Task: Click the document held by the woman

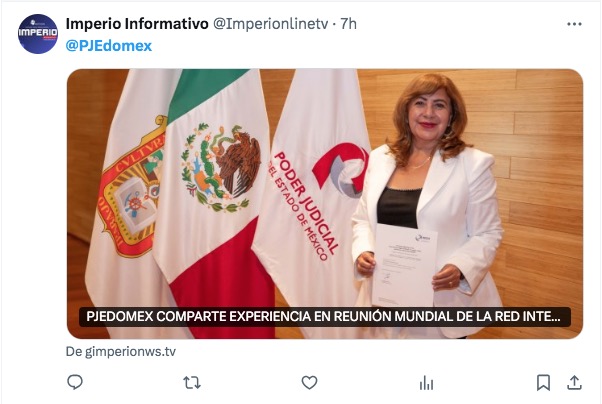Action: click(404, 265)
